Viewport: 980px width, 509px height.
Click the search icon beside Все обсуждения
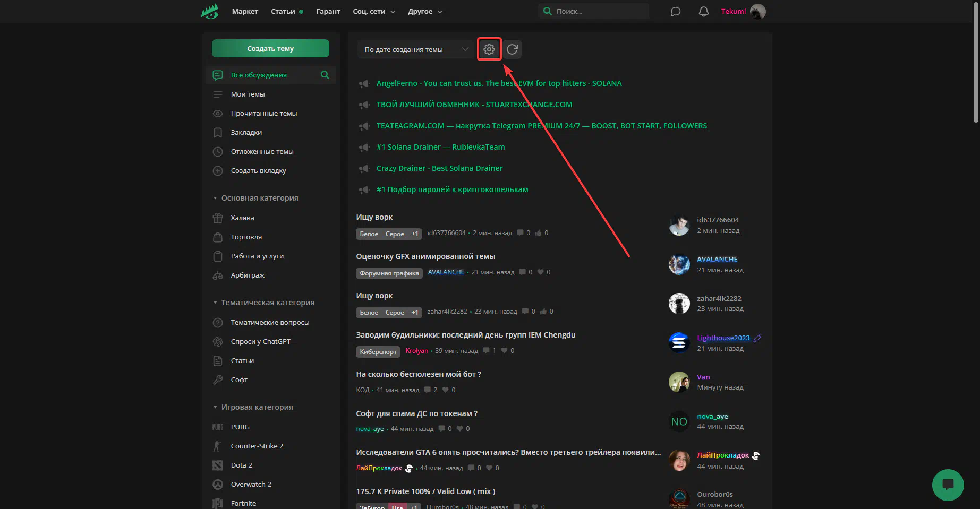click(325, 75)
